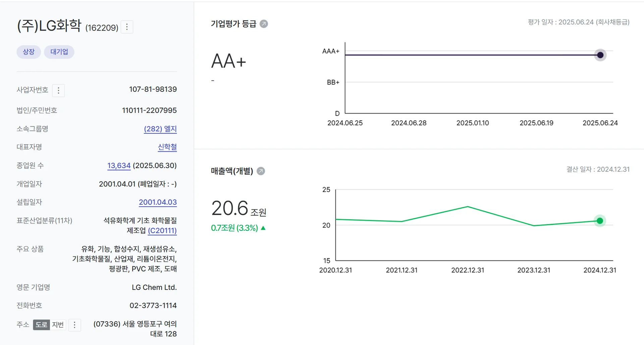Open employee count link 13,634
The height and width of the screenshot is (345, 644).
point(118,165)
